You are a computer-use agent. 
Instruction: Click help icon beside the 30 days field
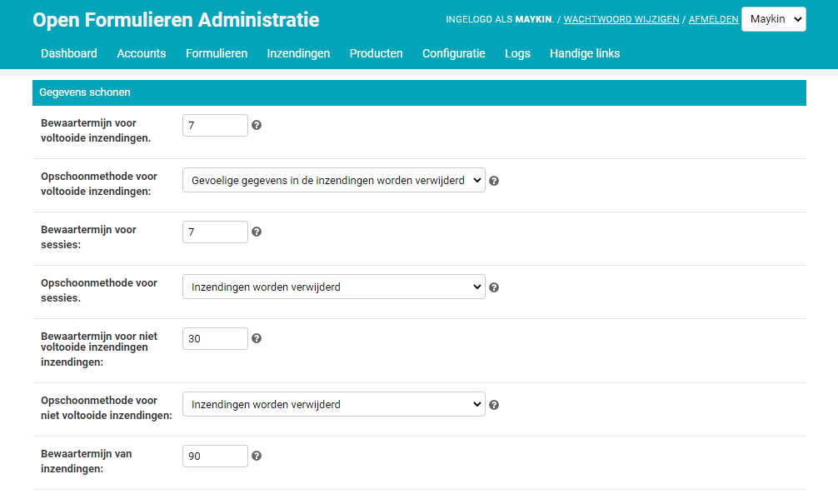coord(257,338)
